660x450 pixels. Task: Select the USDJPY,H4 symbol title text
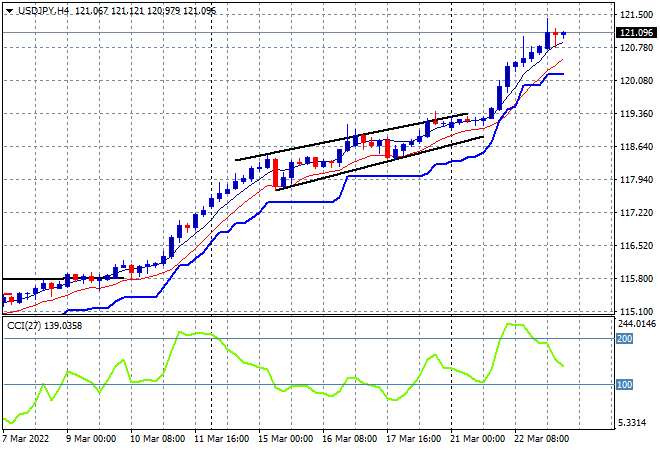pos(43,11)
